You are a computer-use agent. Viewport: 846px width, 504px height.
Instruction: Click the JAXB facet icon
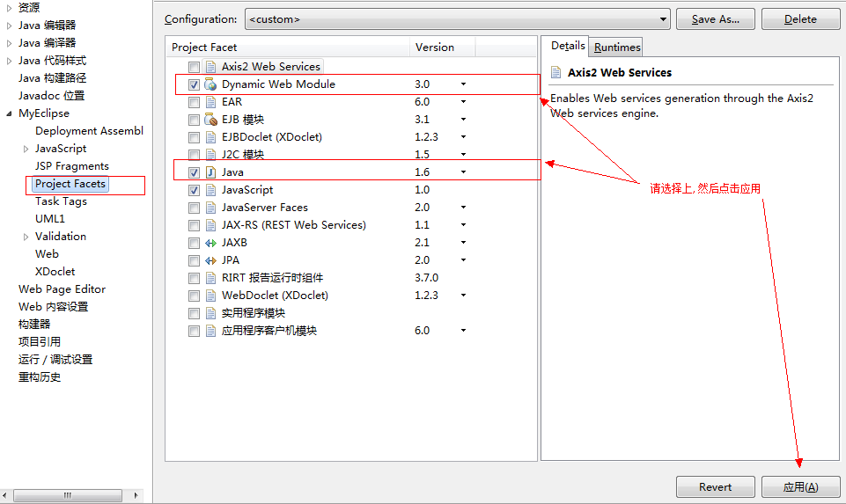coord(210,243)
